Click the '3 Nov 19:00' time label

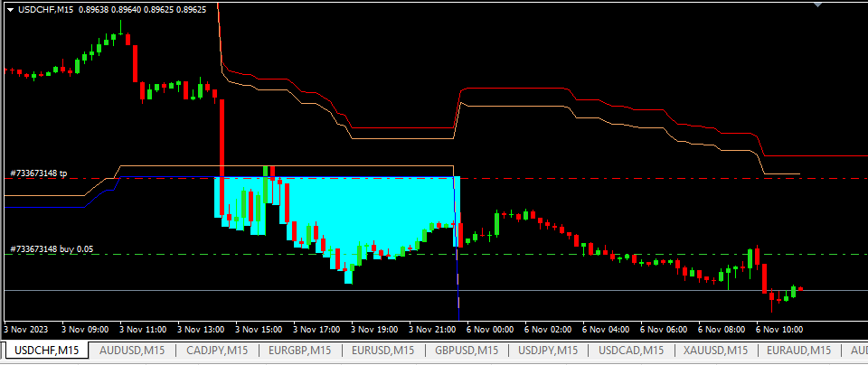[x=374, y=329]
